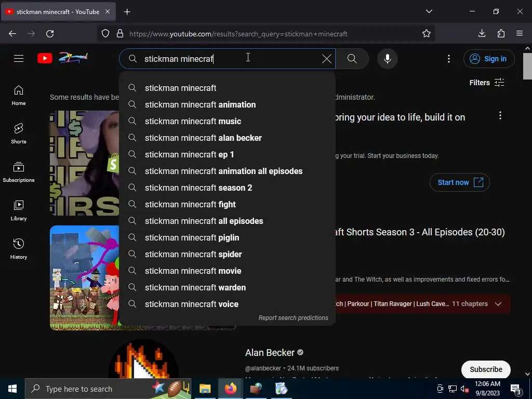Open the Firefox application menu
532x399 pixels.
520,33
